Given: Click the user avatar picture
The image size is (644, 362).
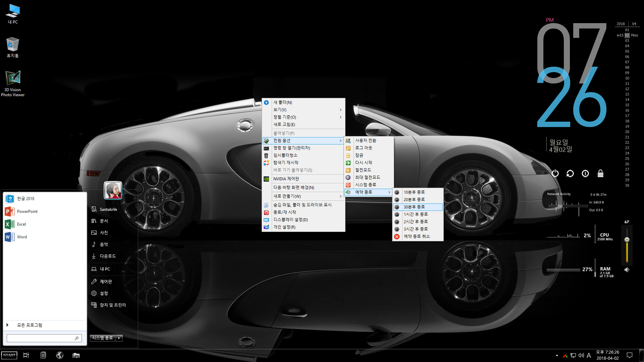Looking at the screenshot, I should [113, 190].
